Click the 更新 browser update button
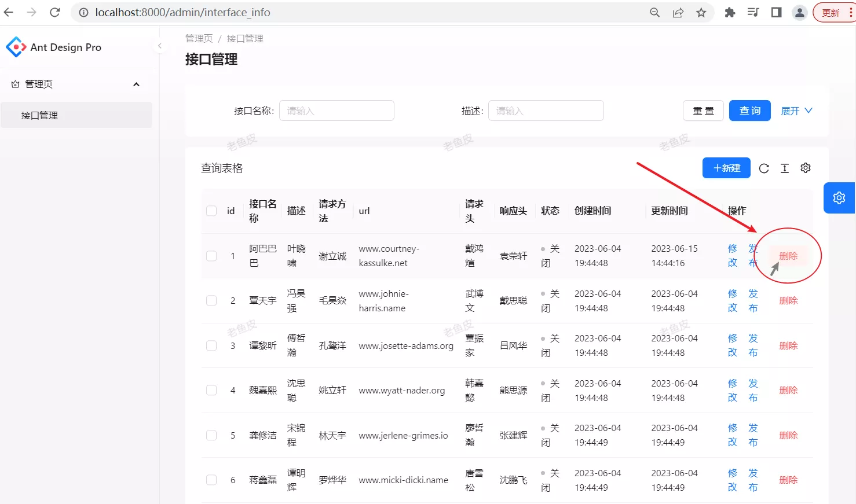This screenshot has height=504, width=856. point(835,12)
